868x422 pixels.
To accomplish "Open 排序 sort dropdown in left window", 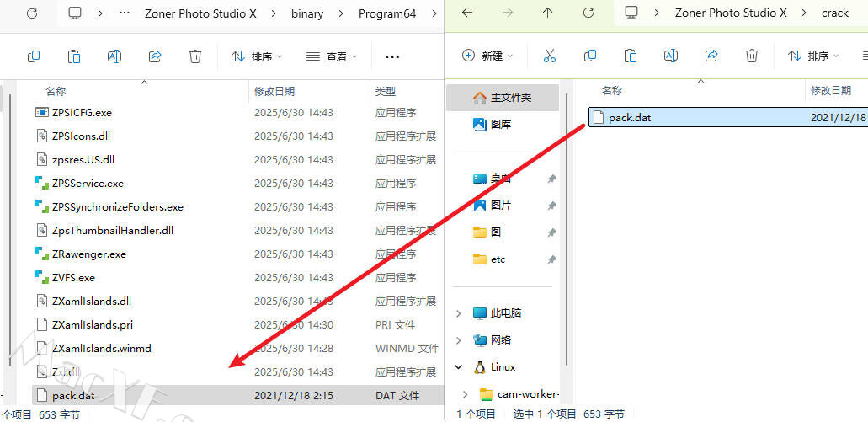I will (x=257, y=56).
